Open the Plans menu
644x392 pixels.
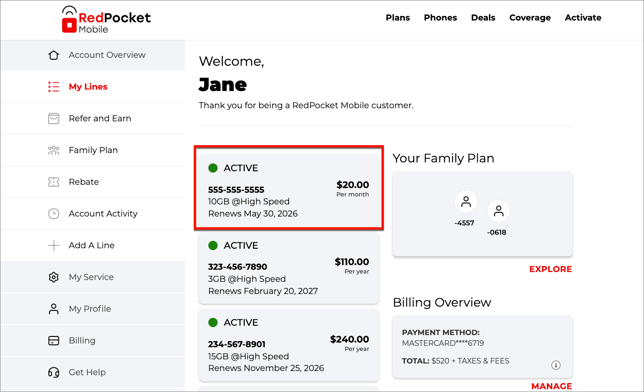398,18
